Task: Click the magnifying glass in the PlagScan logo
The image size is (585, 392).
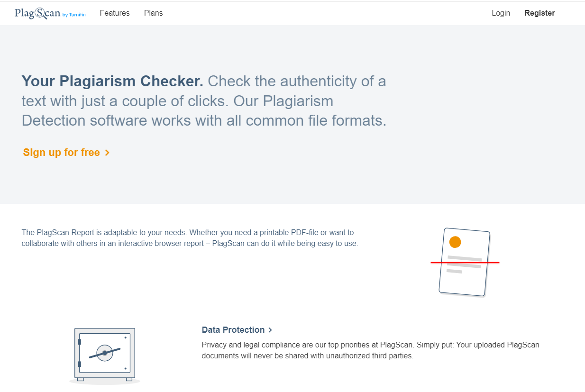Action: click(40, 13)
